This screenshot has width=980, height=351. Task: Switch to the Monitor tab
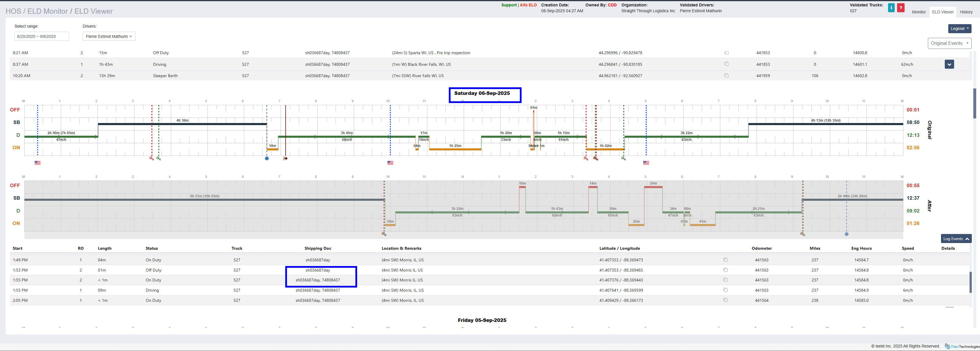pos(919,12)
